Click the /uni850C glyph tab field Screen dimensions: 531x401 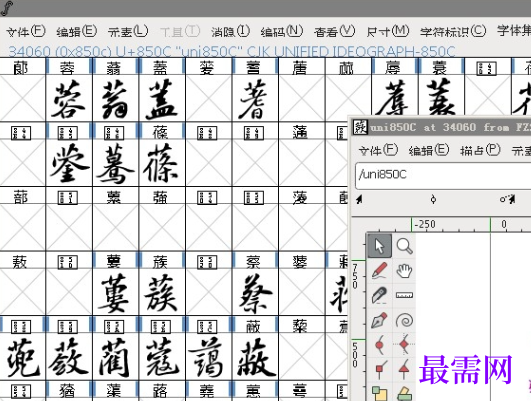(443, 175)
